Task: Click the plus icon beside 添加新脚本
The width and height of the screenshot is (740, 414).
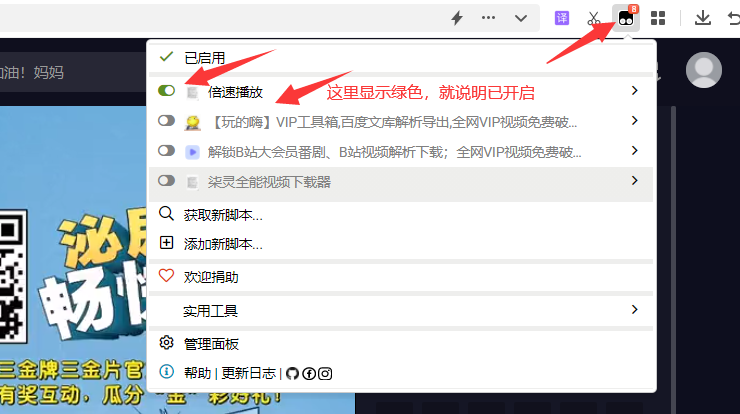Action: coord(166,243)
